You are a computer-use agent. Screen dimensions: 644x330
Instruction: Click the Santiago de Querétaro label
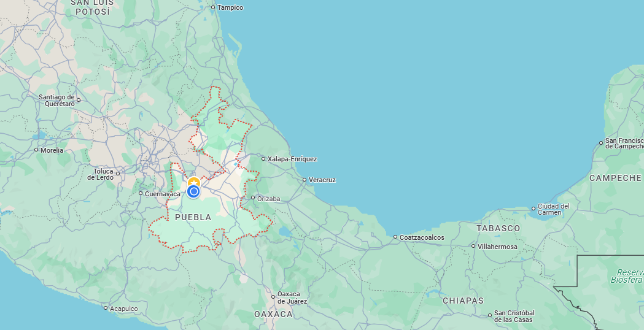56,101
